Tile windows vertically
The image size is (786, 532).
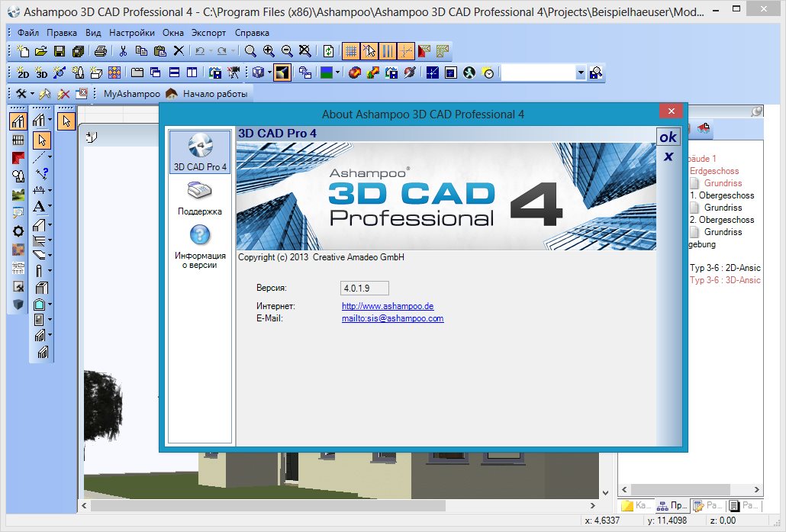click(x=192, y=73)
